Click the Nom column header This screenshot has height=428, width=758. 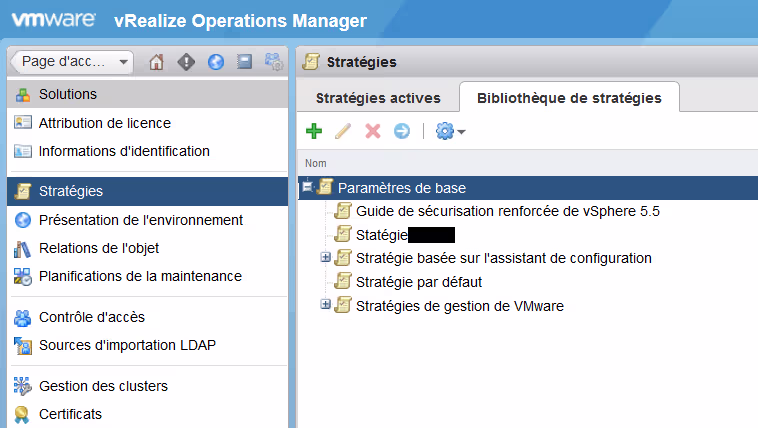pos(316,163)
